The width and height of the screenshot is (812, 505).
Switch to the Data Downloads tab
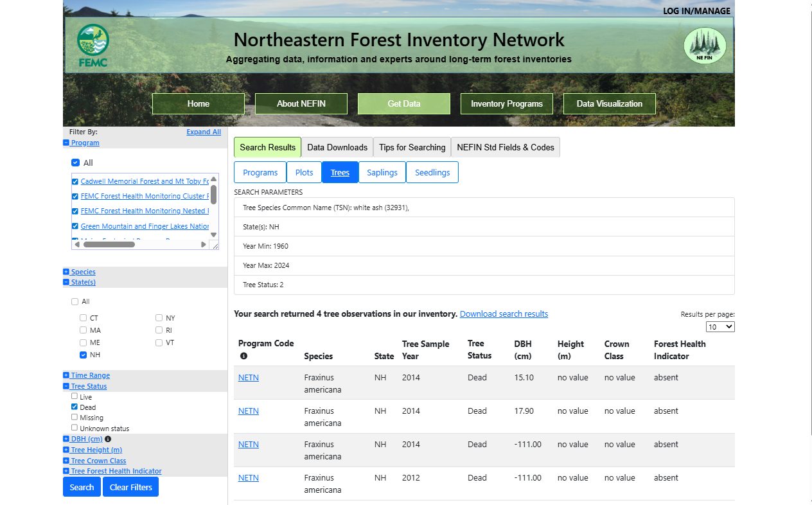point(337,147)
